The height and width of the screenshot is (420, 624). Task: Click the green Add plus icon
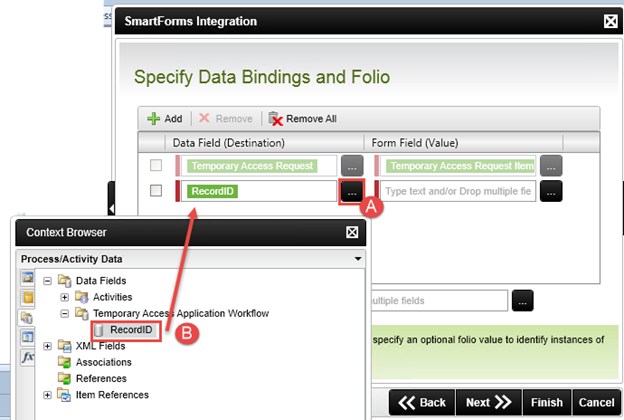tap(155, 118)
